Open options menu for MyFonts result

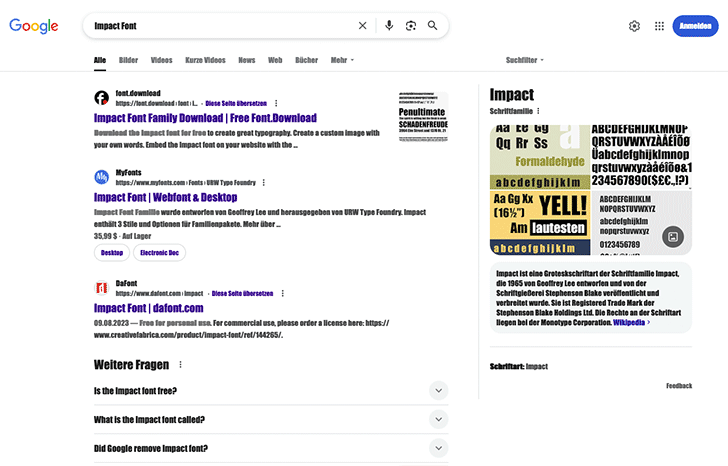pos(264,182)
